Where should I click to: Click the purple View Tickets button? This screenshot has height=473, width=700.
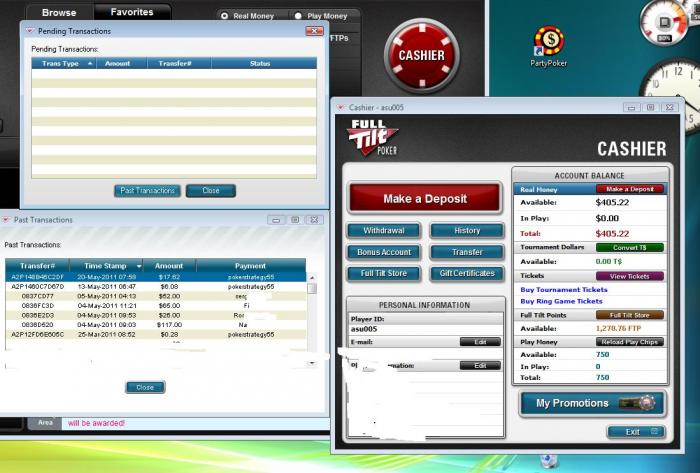(629, 276)
